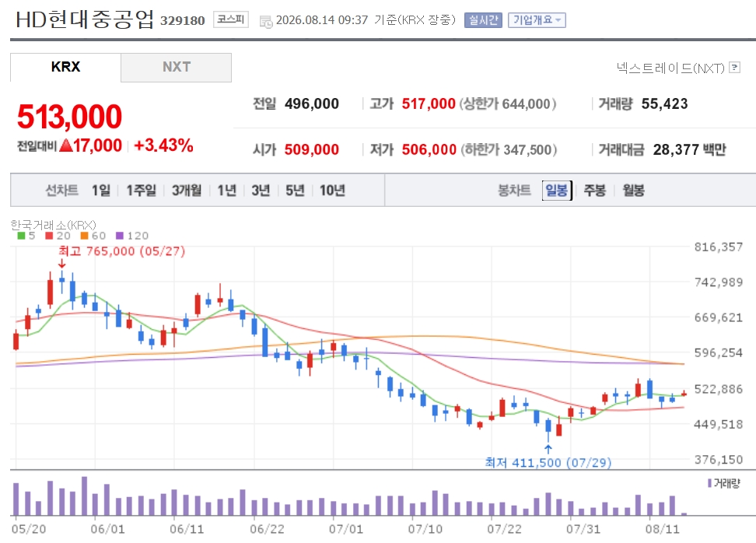Click the 한국거래소(KRX) chart label
The height and width of the screenshot is (543, 756).
tap(53, 225)
